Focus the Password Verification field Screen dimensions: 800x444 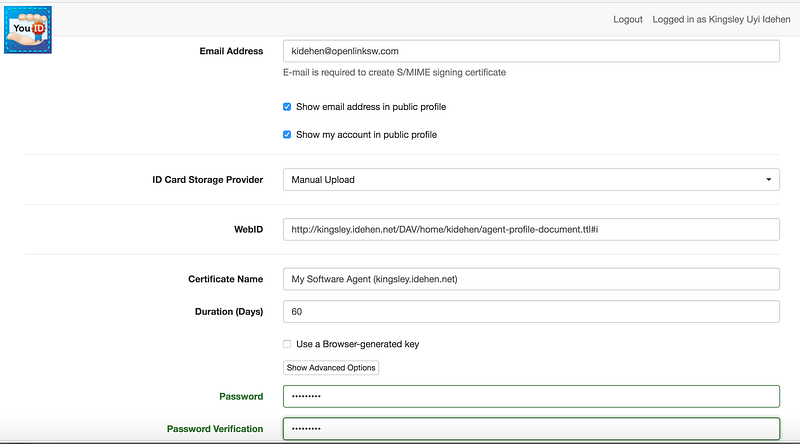click(x=531, y=429)
